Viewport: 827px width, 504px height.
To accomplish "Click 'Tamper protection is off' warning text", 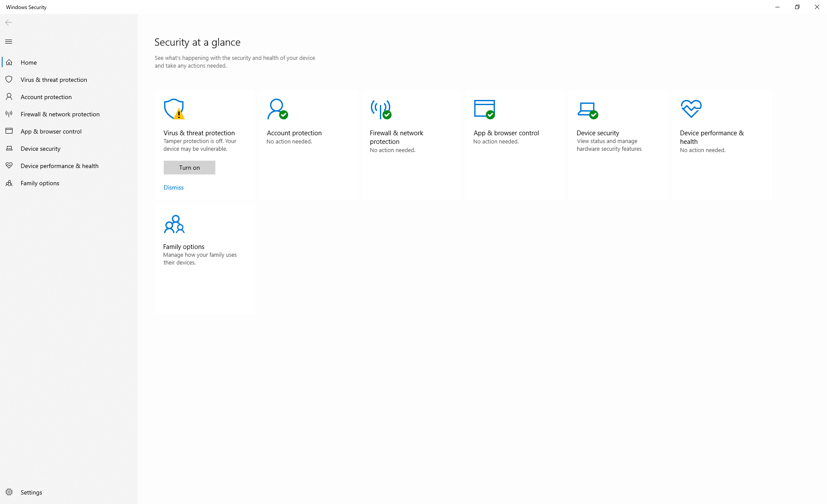I will [200, 145].
